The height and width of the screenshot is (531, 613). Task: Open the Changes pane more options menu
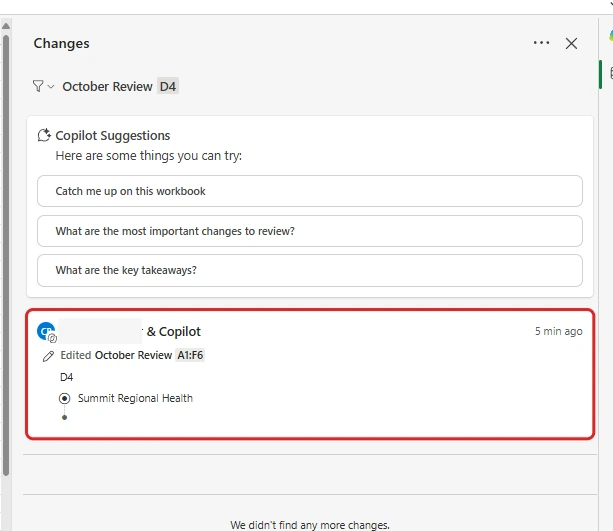541,43
